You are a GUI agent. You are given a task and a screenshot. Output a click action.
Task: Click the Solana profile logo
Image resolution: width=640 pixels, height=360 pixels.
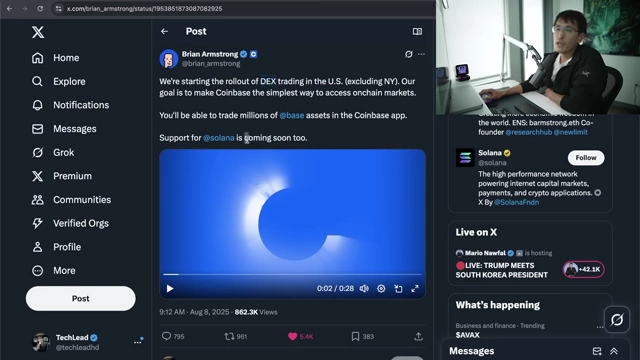coord(465,158)
